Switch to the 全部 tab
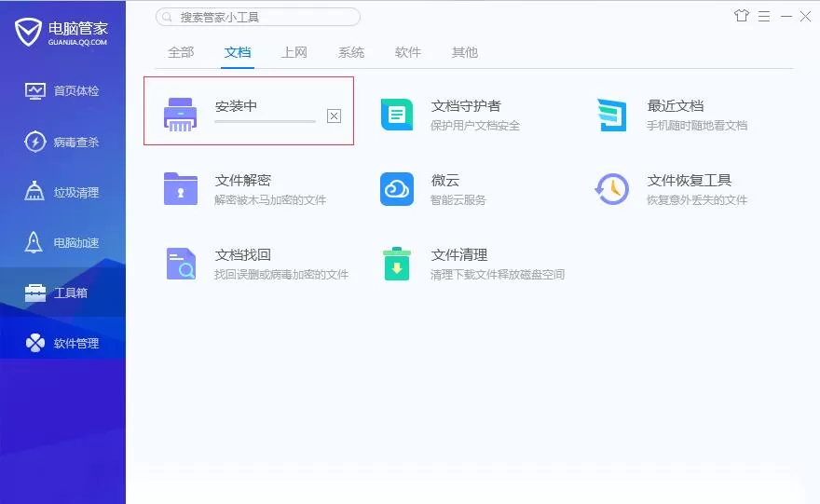Image resolution: width=820 pixels, height=504 pixels. coord(181,52)
